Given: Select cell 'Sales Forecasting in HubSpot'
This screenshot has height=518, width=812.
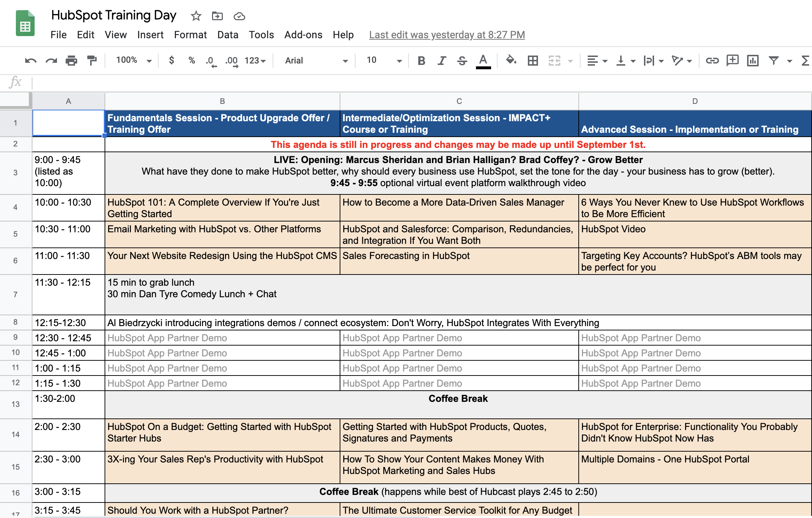Looking at the screenshot, I should tap(459, 261).
